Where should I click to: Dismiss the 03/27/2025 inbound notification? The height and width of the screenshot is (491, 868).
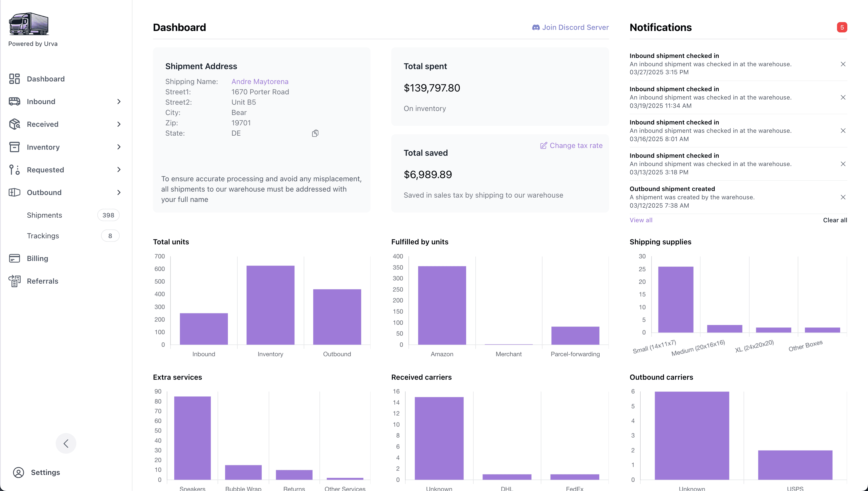[843, 64]
